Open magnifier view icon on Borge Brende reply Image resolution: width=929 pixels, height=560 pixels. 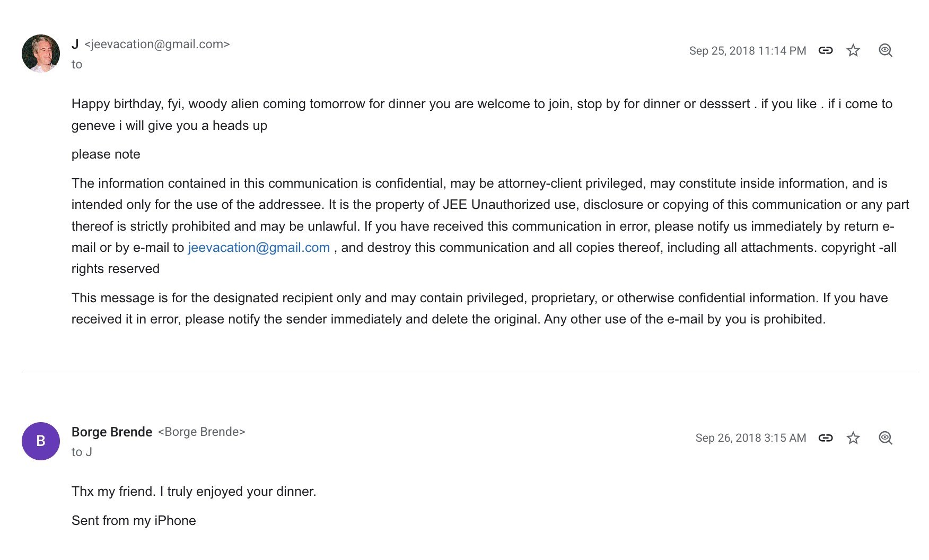click(x=886, y=438)
